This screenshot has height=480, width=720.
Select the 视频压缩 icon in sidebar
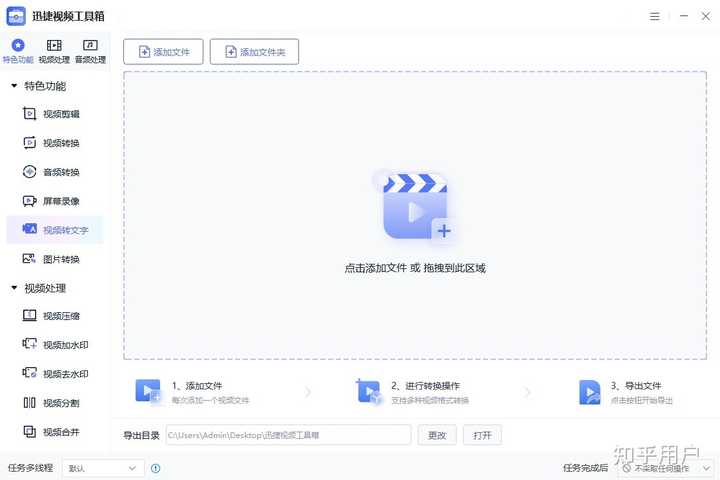pyautogui.click(x=29, y=316)
